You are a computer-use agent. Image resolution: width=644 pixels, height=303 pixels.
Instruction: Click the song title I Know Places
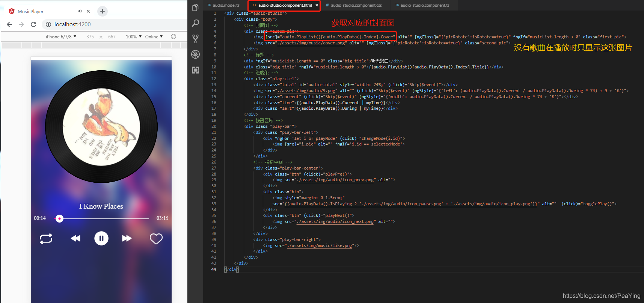pos(101,206)
